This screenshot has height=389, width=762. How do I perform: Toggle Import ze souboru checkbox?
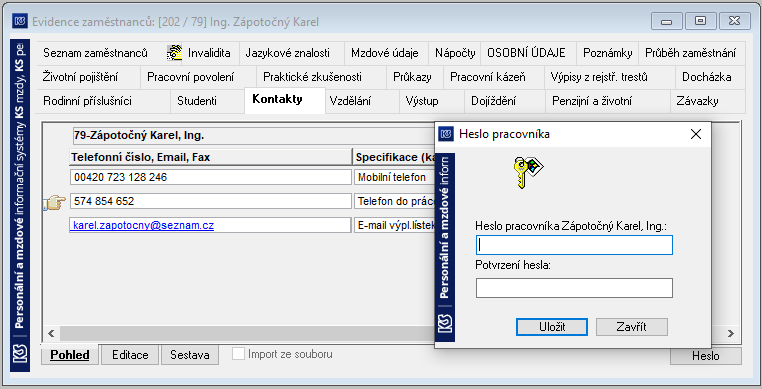238,354
